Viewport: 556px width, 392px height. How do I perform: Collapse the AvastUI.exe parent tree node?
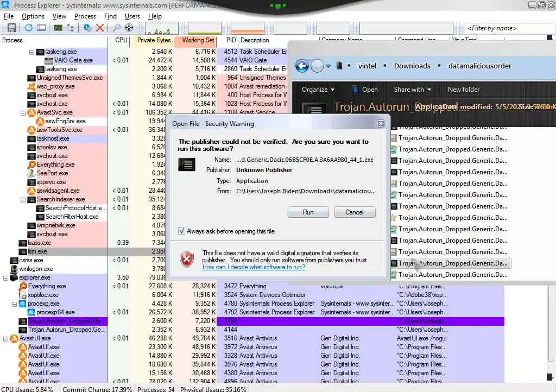point(5,339)
